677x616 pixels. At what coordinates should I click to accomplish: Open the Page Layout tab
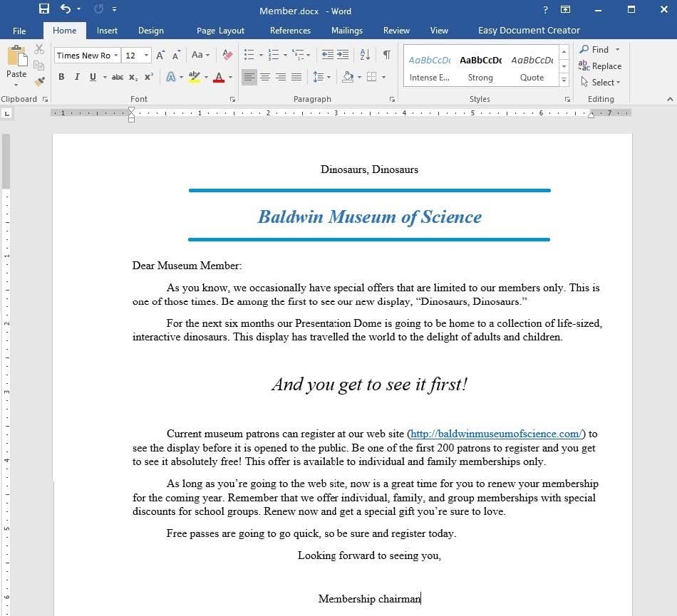tap(220, 31)
